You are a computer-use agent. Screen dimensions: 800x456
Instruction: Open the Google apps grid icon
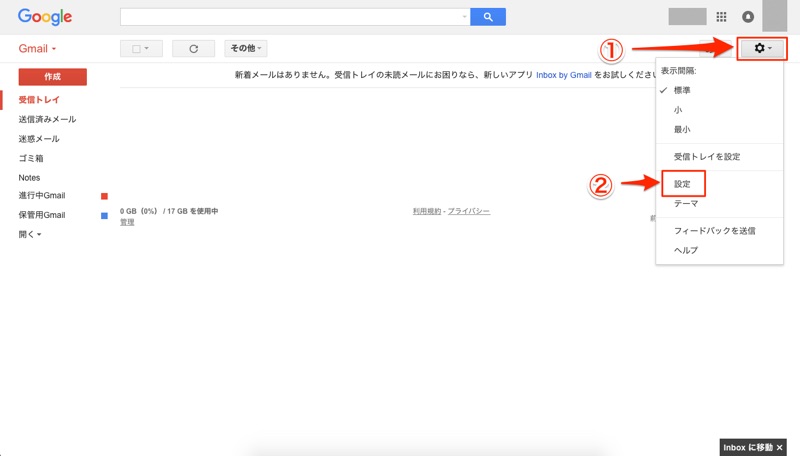pyautogui.click(x=721, y=17)
